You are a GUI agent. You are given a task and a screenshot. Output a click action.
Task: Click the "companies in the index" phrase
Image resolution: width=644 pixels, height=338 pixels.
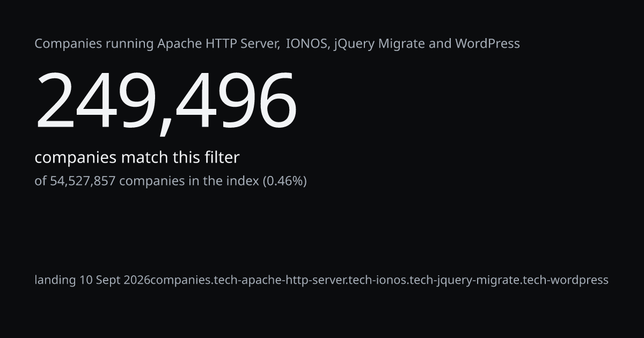click(x=189, y=181)
